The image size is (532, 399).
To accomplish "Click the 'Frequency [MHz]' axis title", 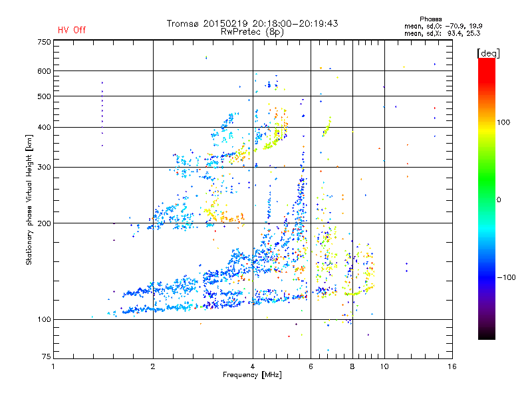I will [x=252, y=375].
